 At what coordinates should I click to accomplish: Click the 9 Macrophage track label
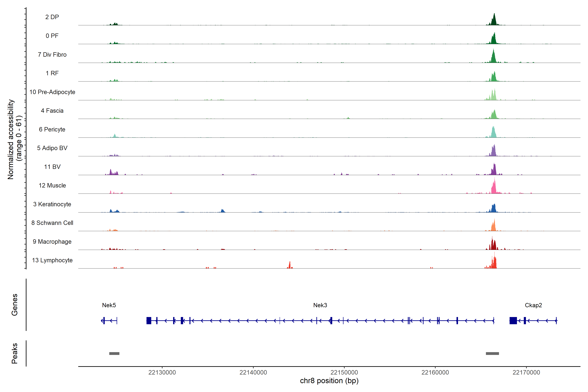[x=52, y=242]
